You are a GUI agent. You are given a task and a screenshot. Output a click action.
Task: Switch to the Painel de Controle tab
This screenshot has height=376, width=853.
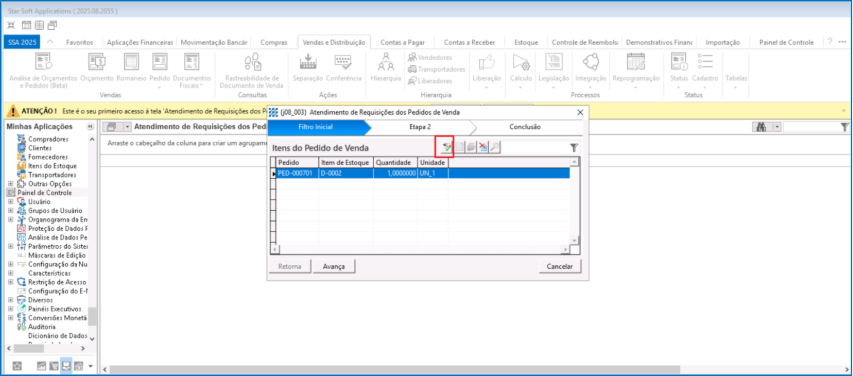click(786, 42)
